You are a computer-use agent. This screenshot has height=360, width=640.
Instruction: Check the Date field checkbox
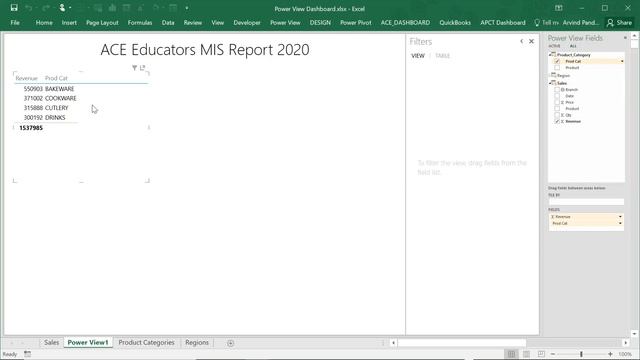click(557, 96)
